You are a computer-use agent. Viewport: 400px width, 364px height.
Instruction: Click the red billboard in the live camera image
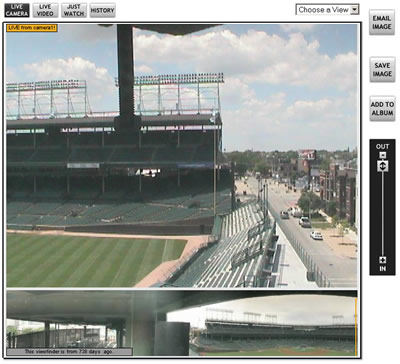[x=307, y=154]
